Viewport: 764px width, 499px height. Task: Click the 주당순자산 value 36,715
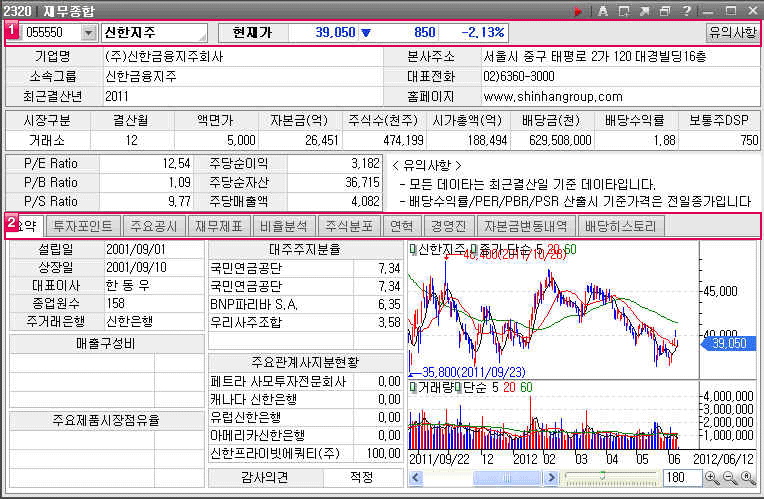pyautogui.click(x=362, y=182)
